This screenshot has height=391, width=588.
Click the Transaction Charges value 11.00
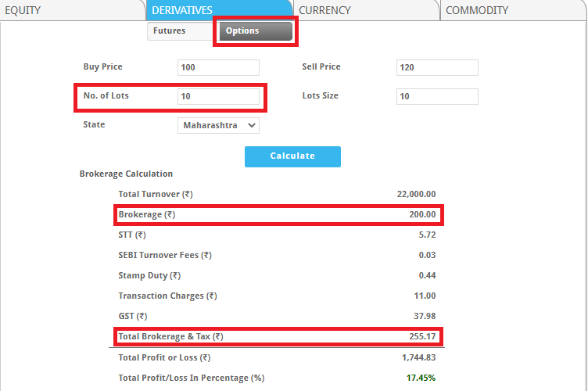tap(424, 296)
